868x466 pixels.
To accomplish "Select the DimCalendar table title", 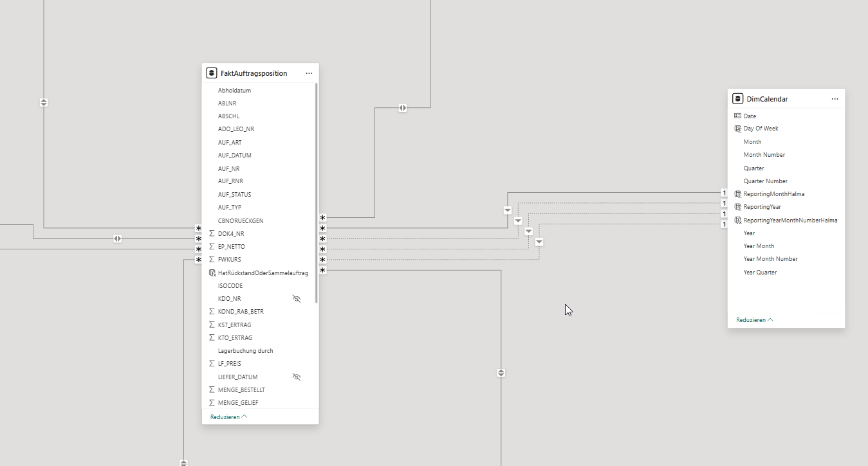I will 767,99.
